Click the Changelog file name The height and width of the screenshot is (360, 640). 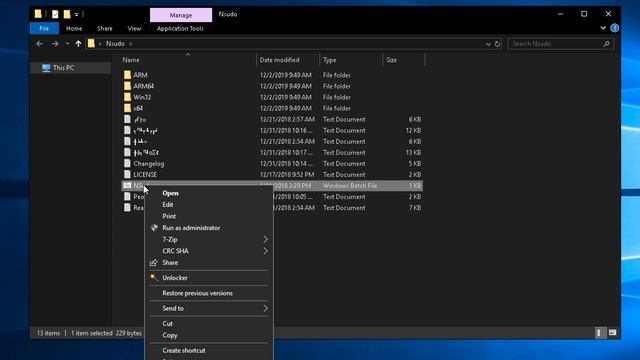[149, 164]
